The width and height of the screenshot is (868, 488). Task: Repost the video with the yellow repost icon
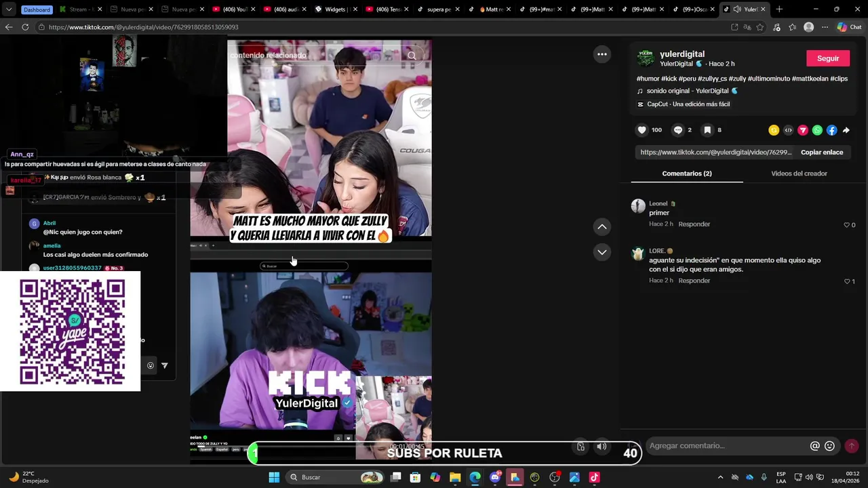[774, 130]
